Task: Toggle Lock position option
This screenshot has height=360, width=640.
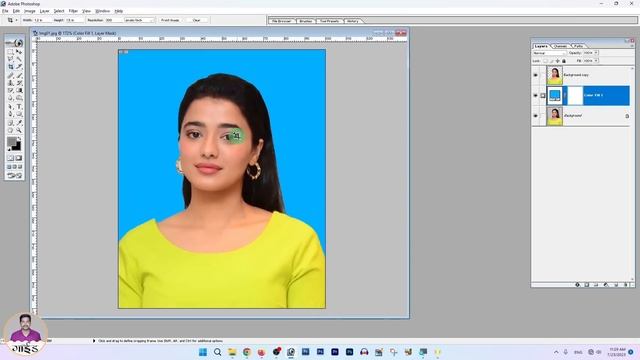Action: [558, 61]
